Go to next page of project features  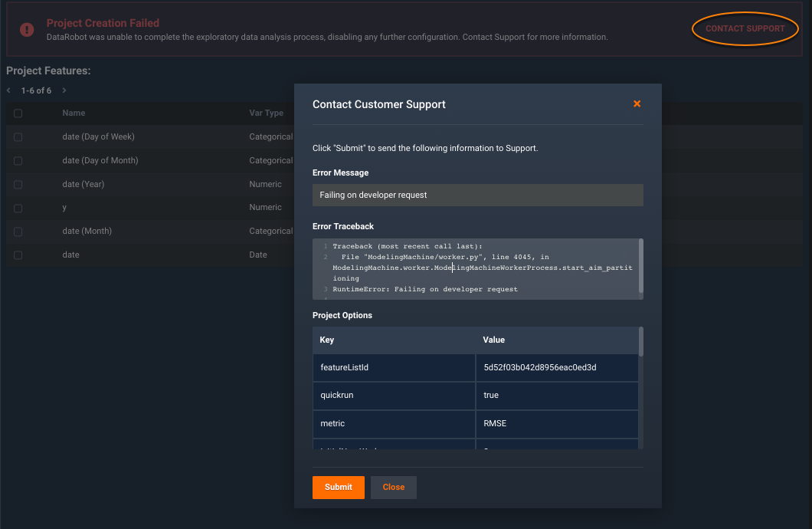(x=64, y=90)
